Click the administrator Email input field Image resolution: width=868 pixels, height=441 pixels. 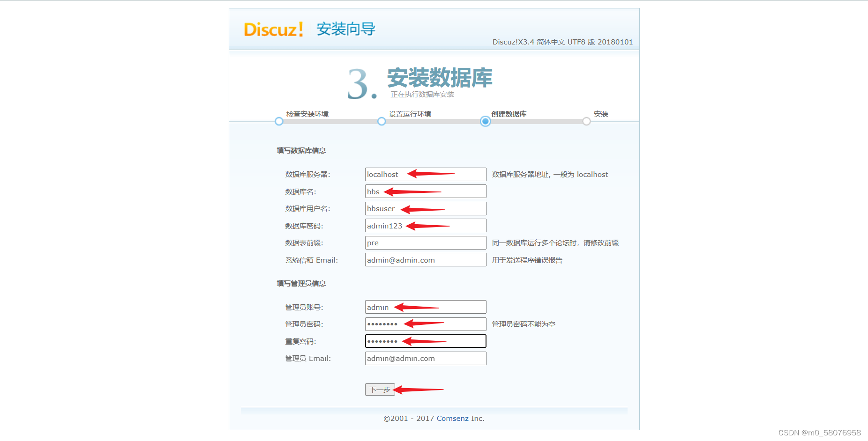tap(426, 358)
